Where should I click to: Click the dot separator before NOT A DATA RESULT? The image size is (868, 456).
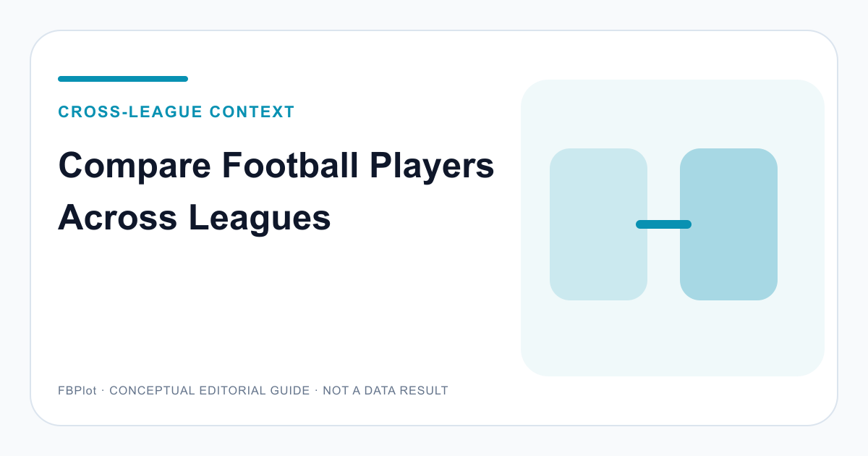pos(316,390)
